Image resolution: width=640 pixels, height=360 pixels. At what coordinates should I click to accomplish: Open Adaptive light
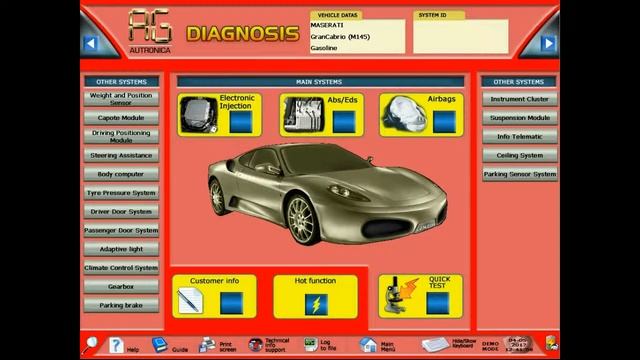tap(121, 249)
